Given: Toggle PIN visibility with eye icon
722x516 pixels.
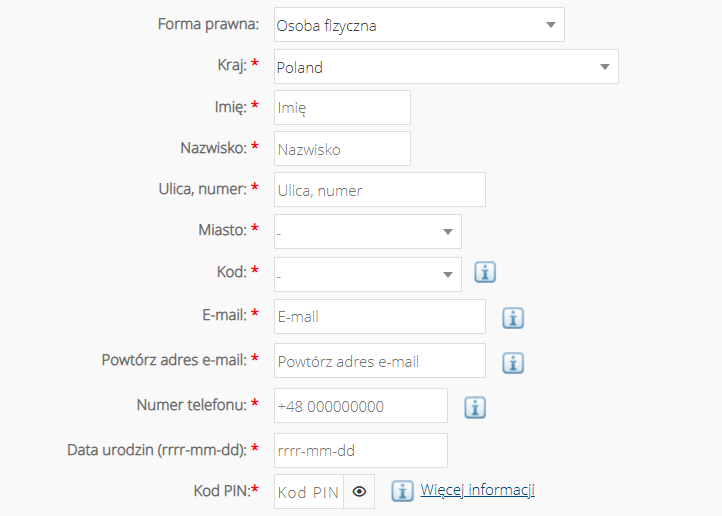Looking at the screenshot, I should tap(359, 492).
